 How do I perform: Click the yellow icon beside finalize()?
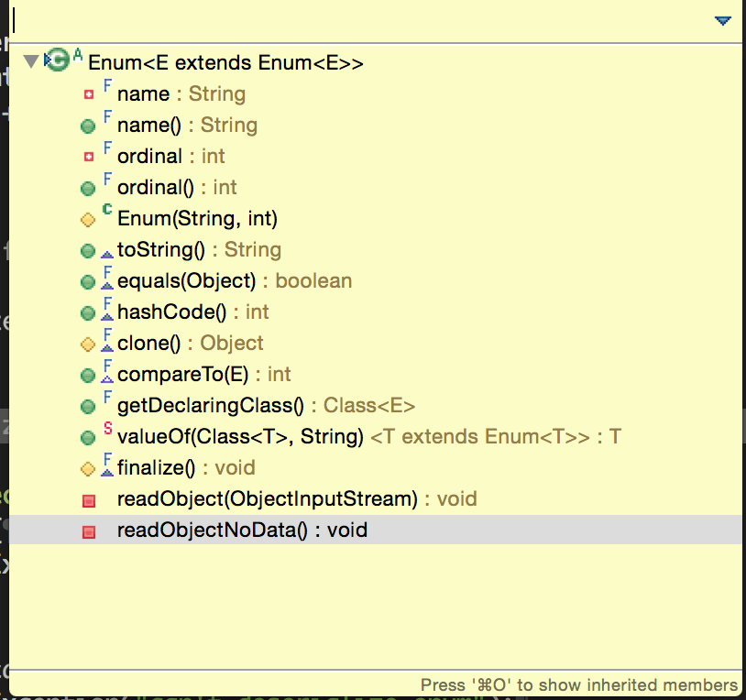pyautogui.click(x=89, y=467)
